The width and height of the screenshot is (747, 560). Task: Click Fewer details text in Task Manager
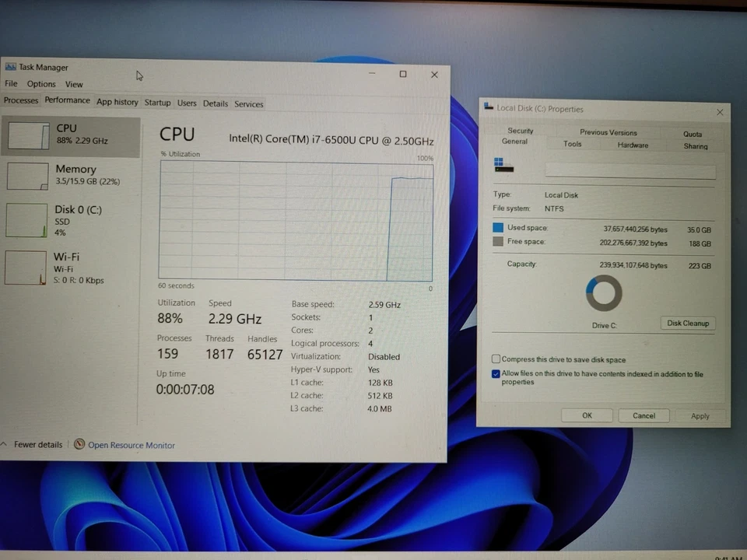tap(38, 444)
